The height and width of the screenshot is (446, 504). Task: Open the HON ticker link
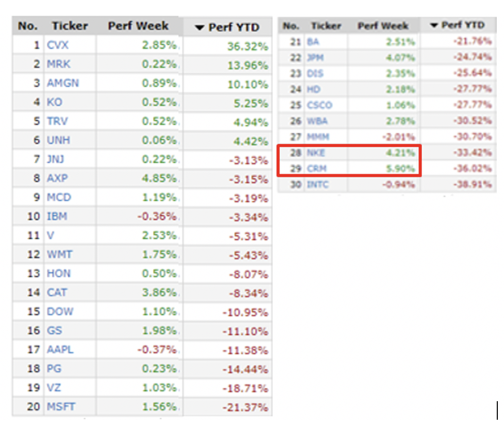coord(59,273)
